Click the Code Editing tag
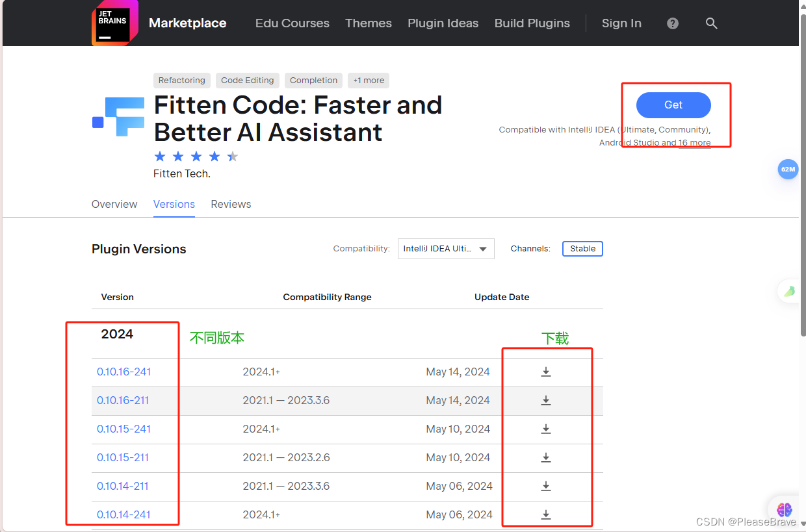This screenshot has height=532, width=806. click(248, 81)
